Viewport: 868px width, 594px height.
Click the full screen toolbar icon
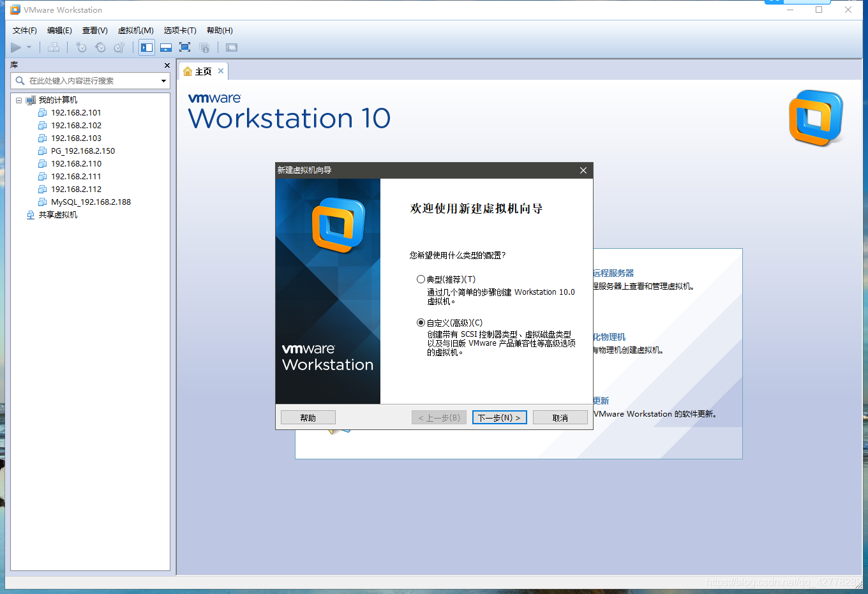point(185,47)
